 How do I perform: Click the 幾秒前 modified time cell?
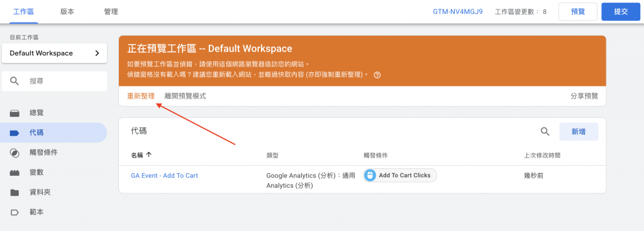click(534, 175)
